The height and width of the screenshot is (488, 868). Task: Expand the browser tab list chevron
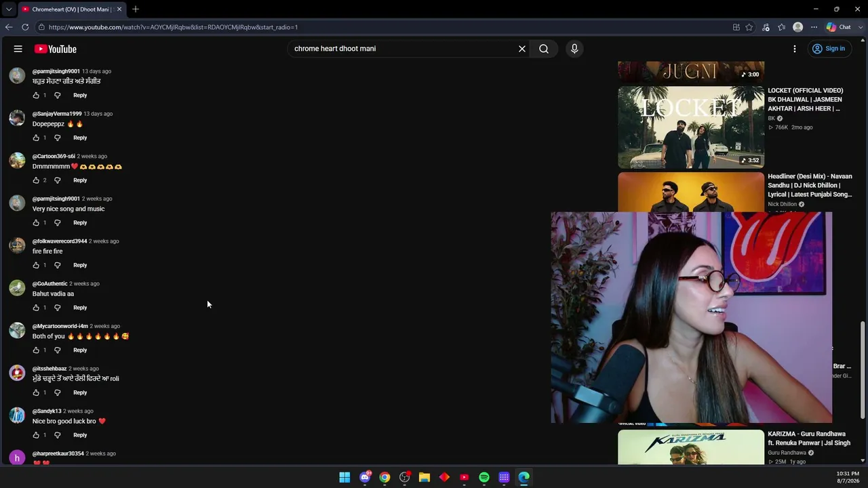(x=8, y=9)
